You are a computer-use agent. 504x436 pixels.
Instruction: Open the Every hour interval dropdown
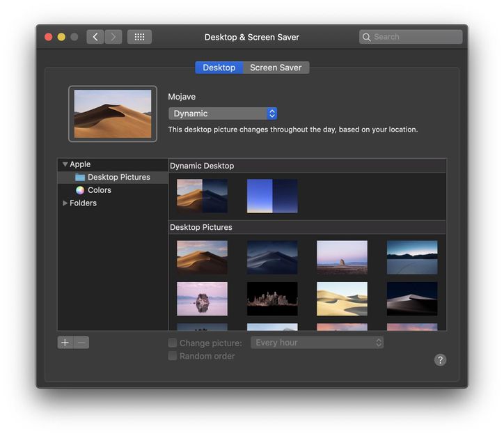[317, 343]
